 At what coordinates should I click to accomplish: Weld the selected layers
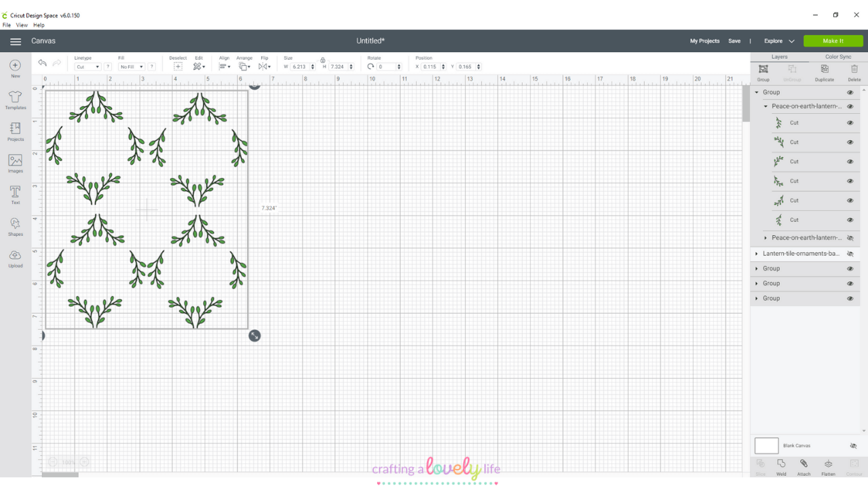(781, 468)
